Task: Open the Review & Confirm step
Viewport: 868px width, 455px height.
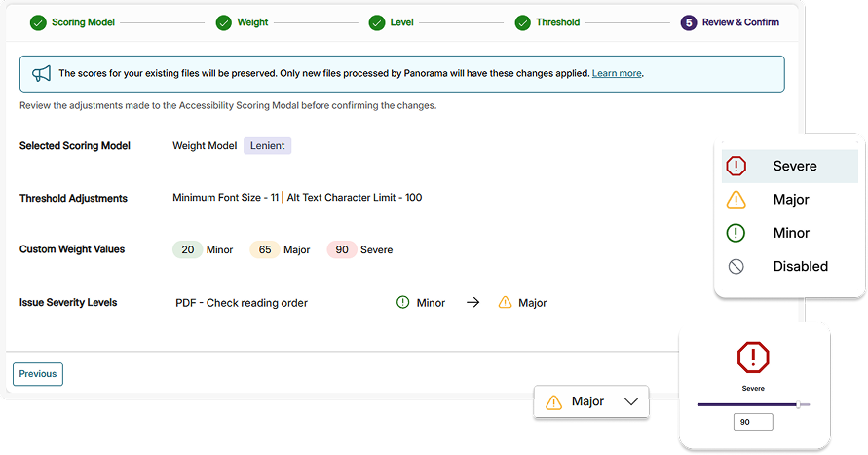Action: 731,22
